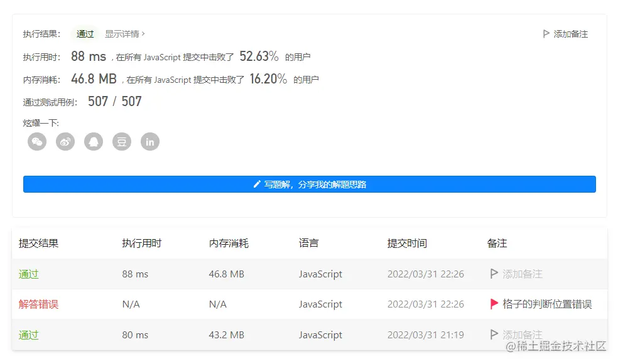Select the 执行用时 column header
This screenshot has height=364, width=618.
click(x=141, y=244)
